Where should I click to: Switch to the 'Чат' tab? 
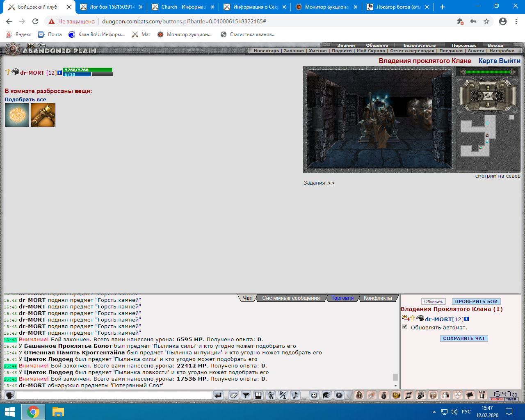247,298
